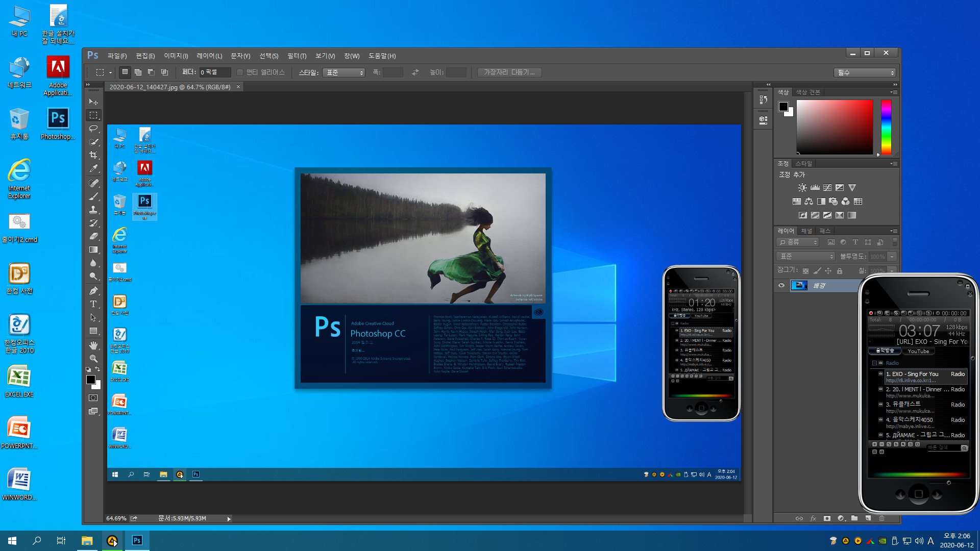Add a Levels adjustment
Viewport: 980px width, 551px height.
pos(815,188)
